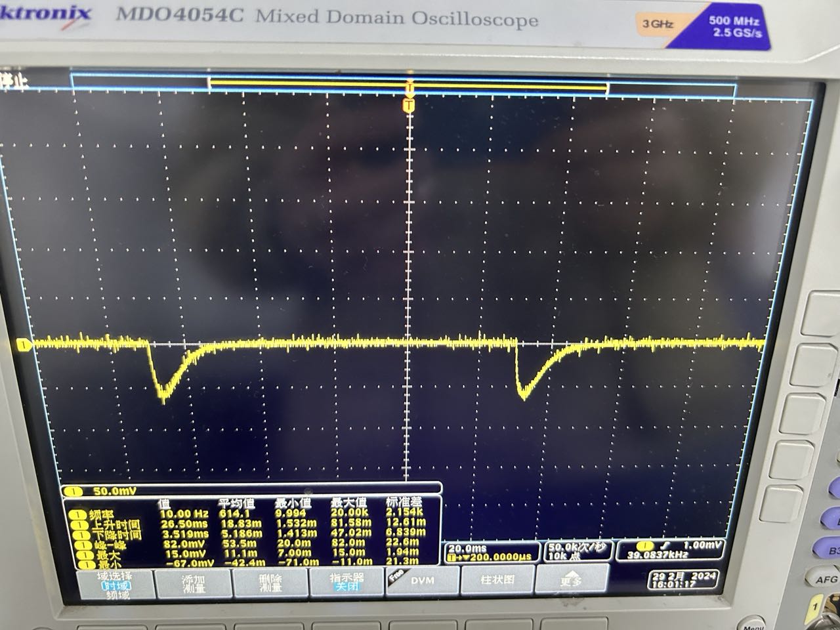Click the 20.00k maximum frequency cell
This screenshot has height=630, width=840.
coord(348,512)
